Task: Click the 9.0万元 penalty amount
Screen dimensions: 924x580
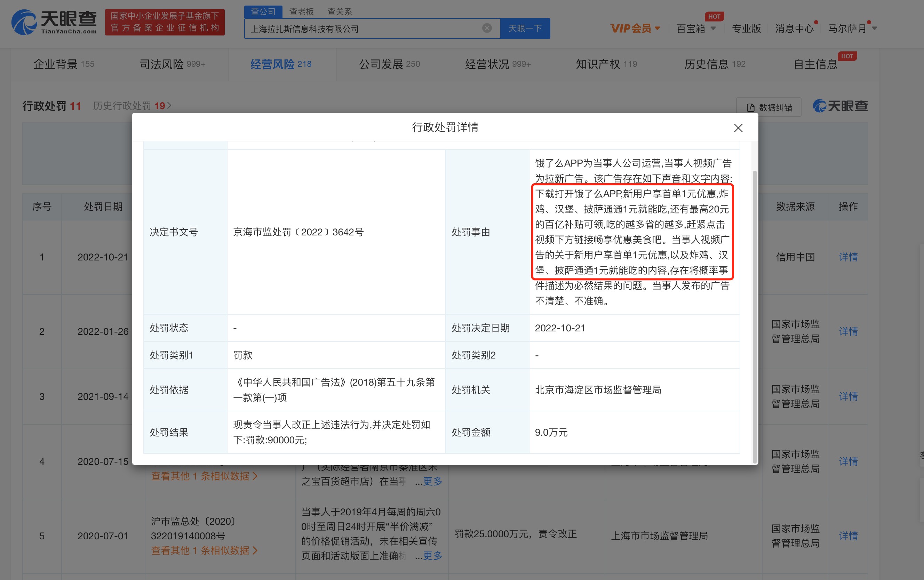Action: click(551, 432)
